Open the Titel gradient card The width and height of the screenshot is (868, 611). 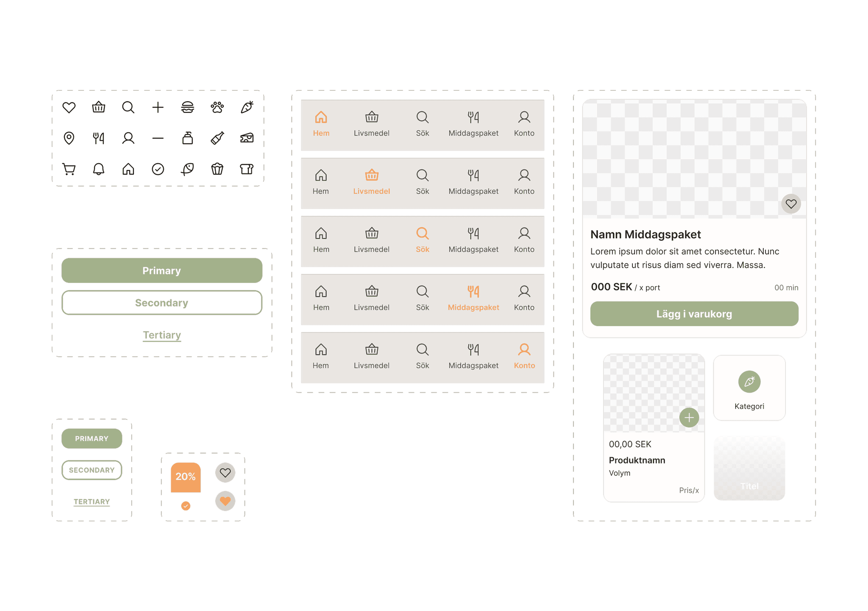pyautogui.click(x=749, y=469)
